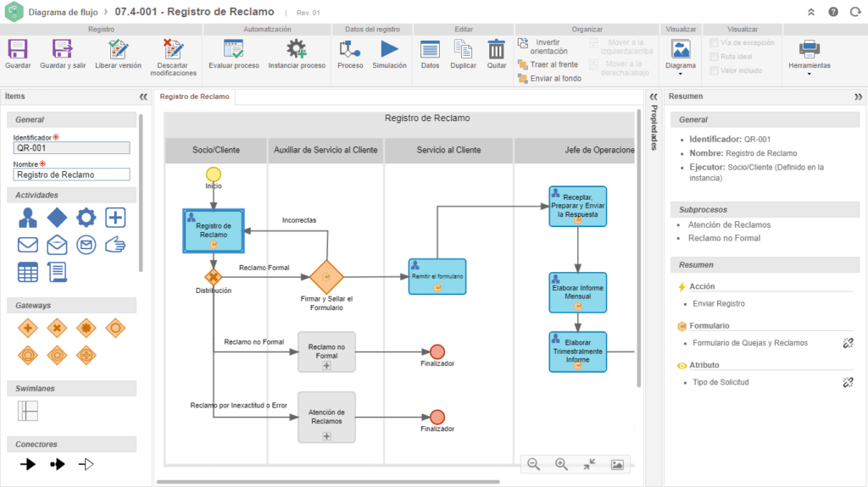Viewport: 868px width, 487px height.
Task: Click the Duplicar icon in toolbar
Action: 463,50
